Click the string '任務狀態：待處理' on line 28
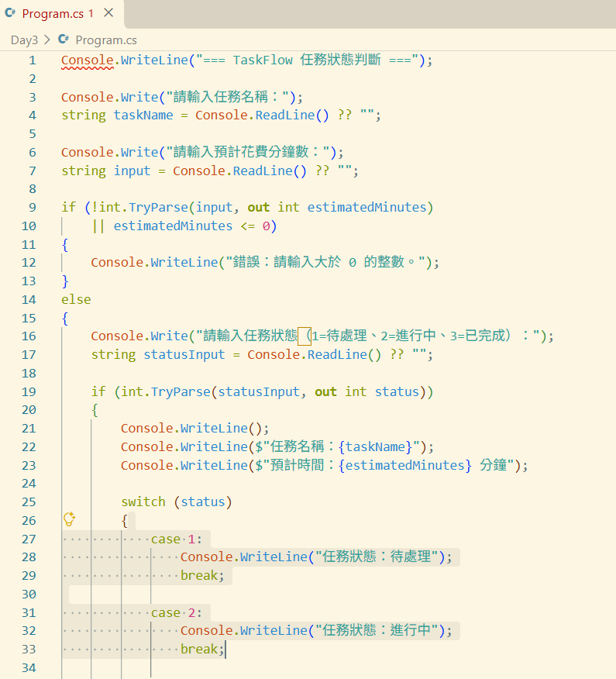Viewport: 616px width, 679px height. (377, 557)
